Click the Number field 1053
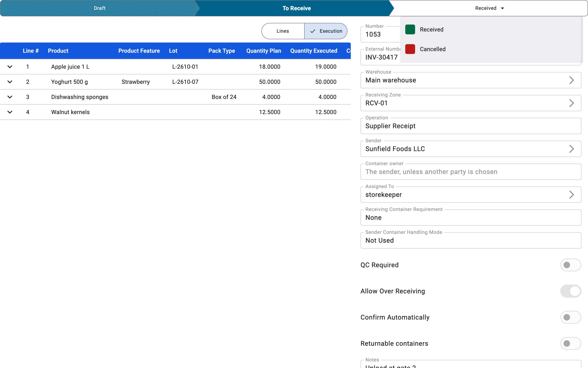This screenshot has height=368, width=588. [x=381, y=34]
